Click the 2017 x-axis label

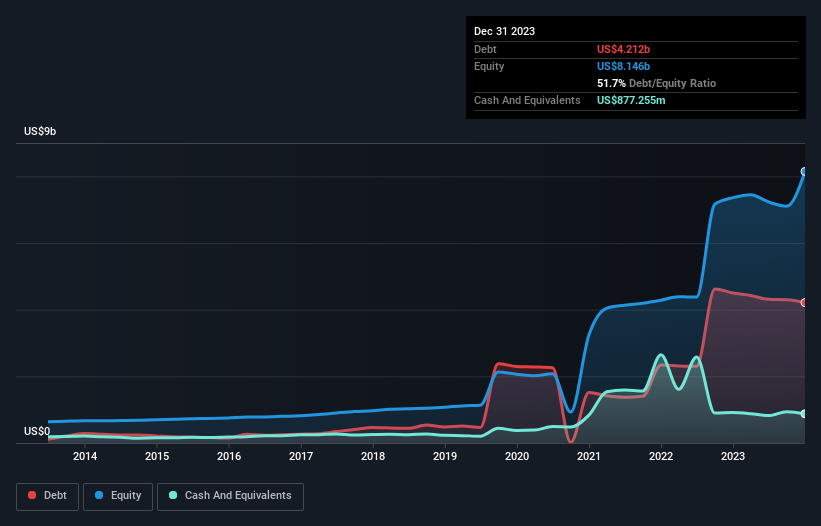click(301, 456)
